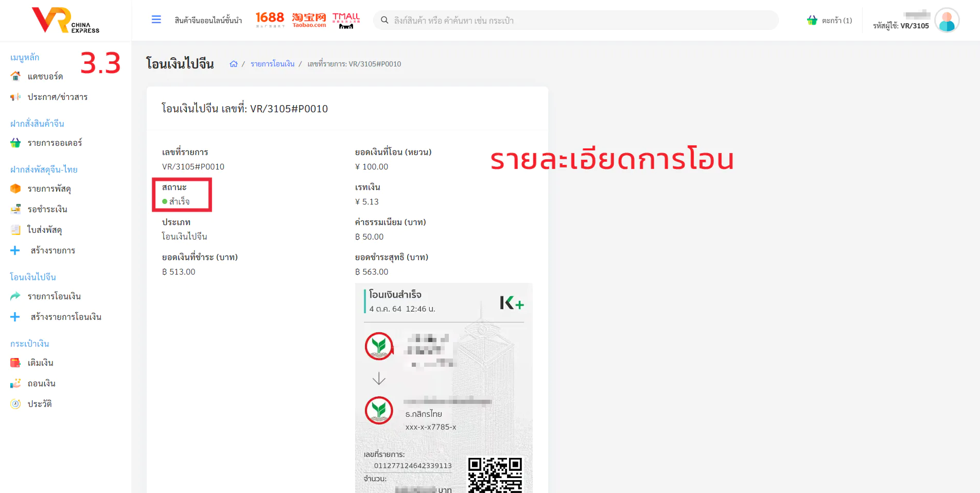980x493 pixels.
Task: Open เติมเงิน wallet menu item
Action: click(x=40, y=363)
